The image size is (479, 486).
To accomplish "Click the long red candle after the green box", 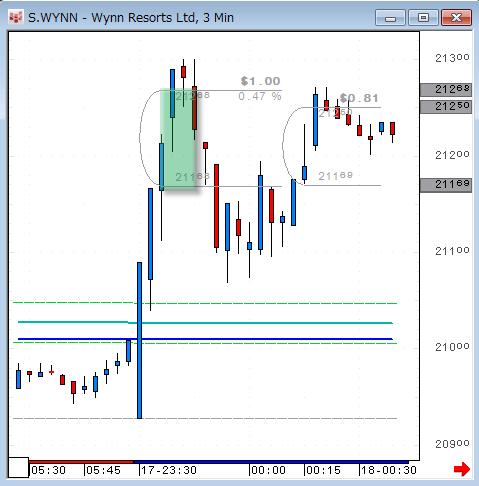I will (216, 206).
